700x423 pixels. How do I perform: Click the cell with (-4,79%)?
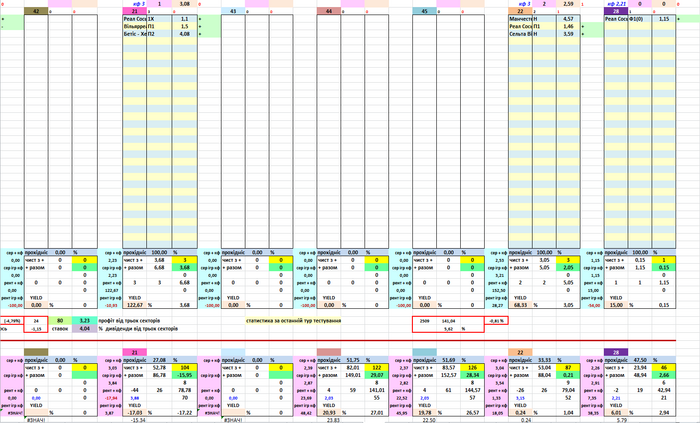12,321
